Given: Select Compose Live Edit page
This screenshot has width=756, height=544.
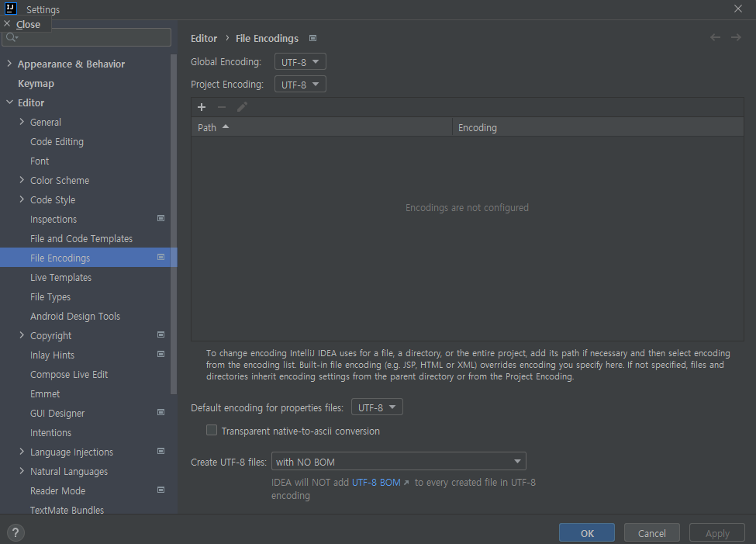Looking at the screenshot, I should [69, 374].
